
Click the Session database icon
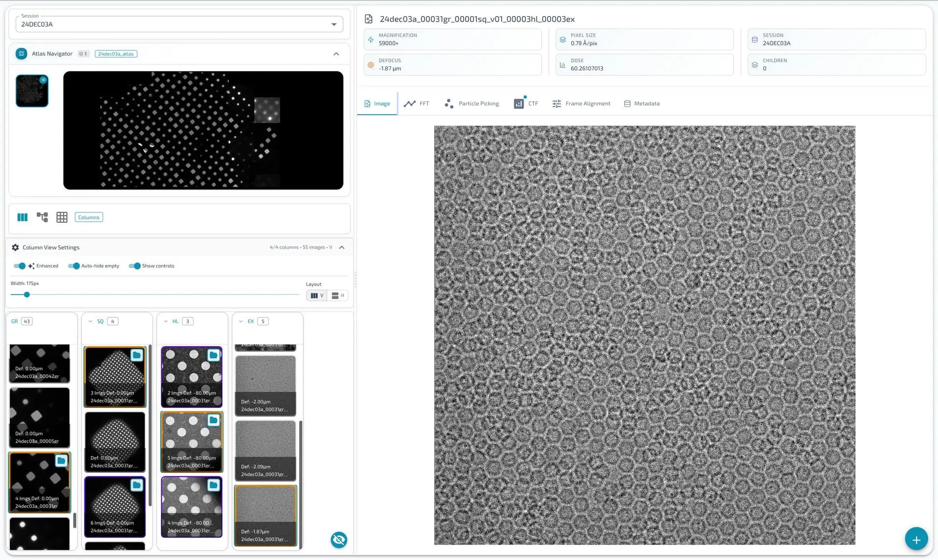(755, 40)
